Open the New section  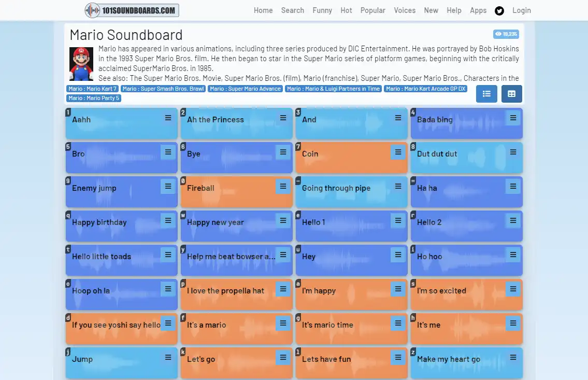point(431,10)
